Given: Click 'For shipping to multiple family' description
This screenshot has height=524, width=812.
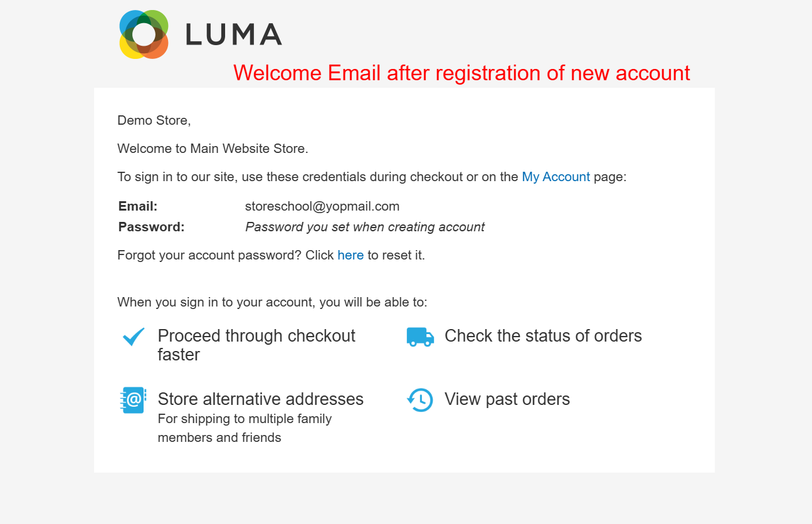Looking at the screenshot, I should tap(245, 419).
